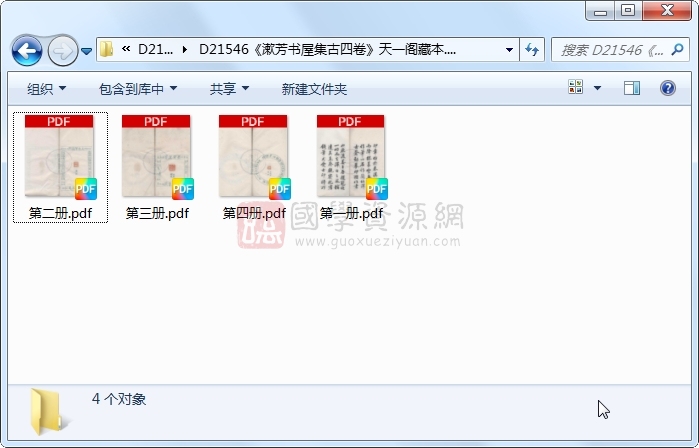The image size is (699, 448).
Task: Open the 包含到库中 menu
Action: click(137, 89)
